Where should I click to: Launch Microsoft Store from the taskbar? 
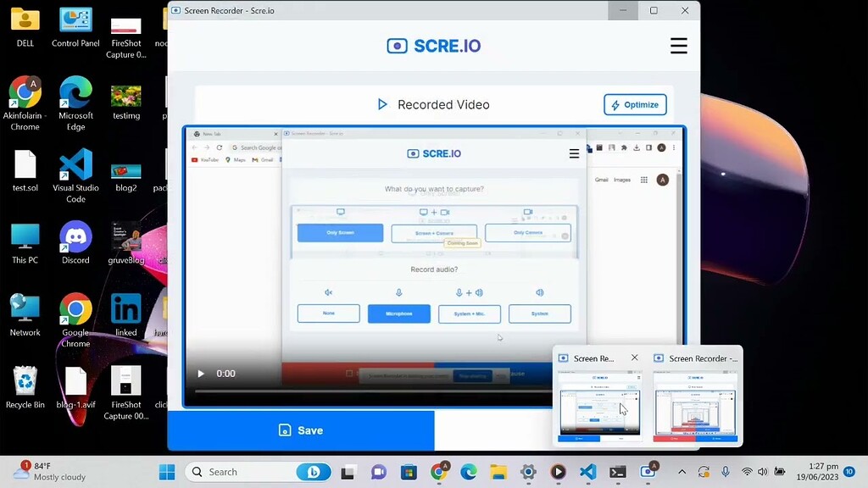(409, 472)
